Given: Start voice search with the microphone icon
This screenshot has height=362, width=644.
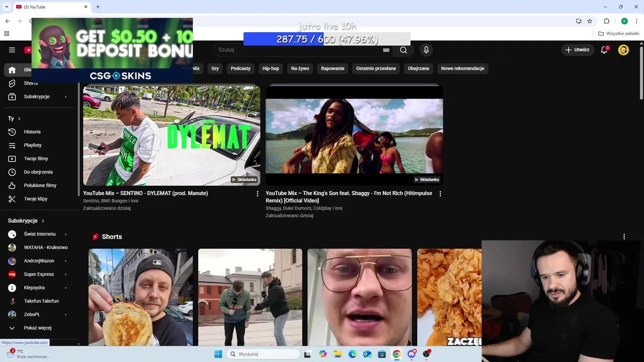Looking at the screenshot, I should [x=426, y=50].
